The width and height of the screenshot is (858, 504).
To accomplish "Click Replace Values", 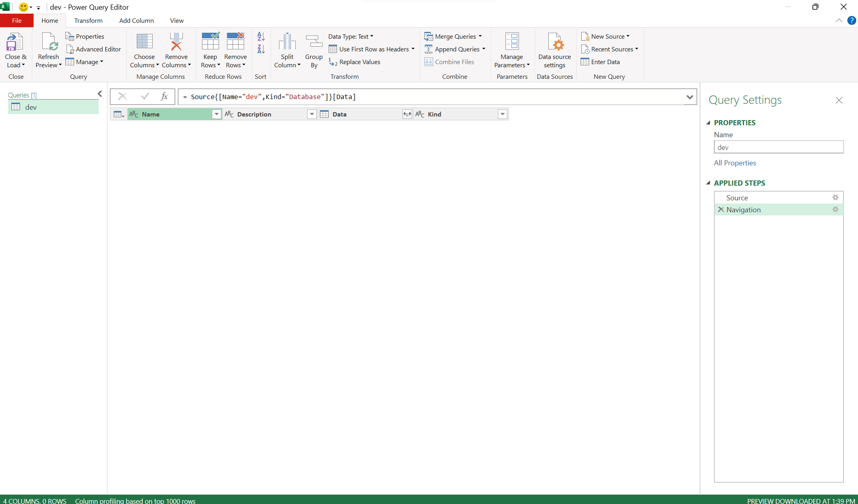I will point(354,62).
